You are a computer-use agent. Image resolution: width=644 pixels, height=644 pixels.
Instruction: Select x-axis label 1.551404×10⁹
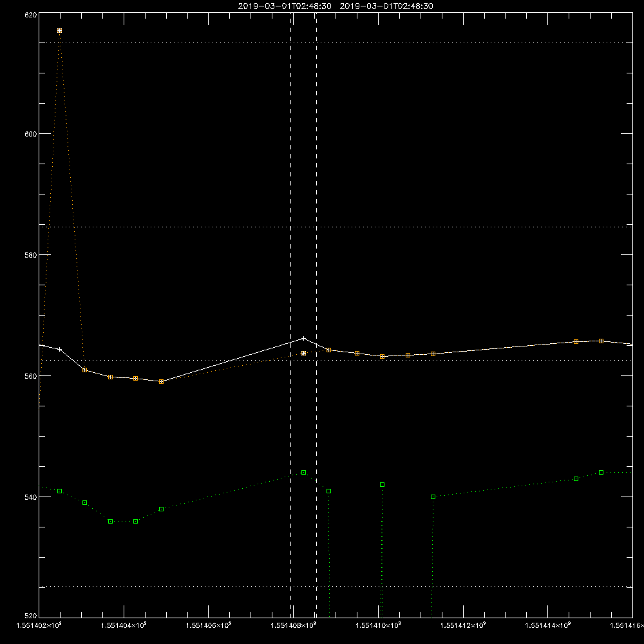(x=124, y=625)
